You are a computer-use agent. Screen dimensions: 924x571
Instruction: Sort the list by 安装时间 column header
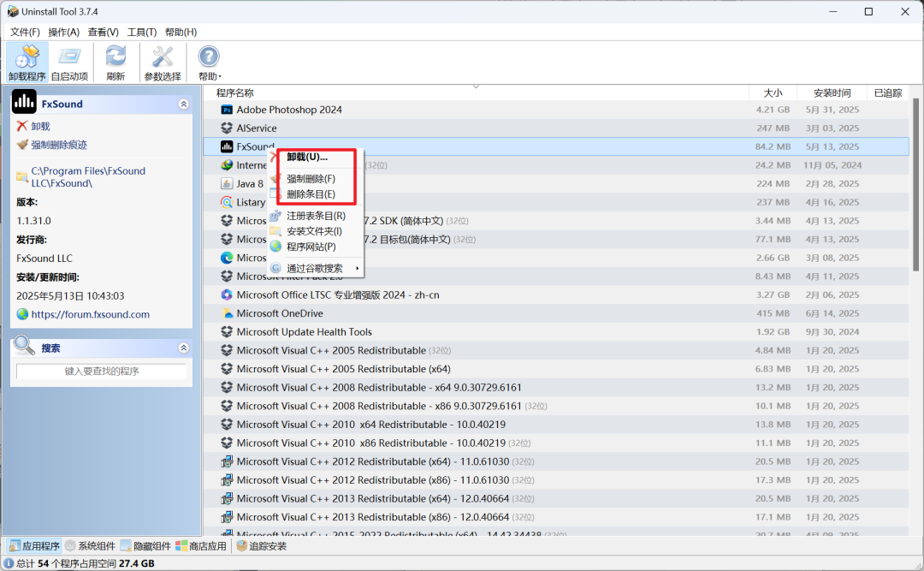pyautogui.click(x=832, y=92)
